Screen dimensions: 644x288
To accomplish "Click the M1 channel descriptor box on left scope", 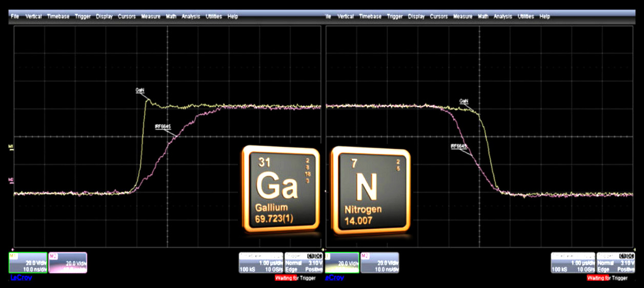I will 28,262.
